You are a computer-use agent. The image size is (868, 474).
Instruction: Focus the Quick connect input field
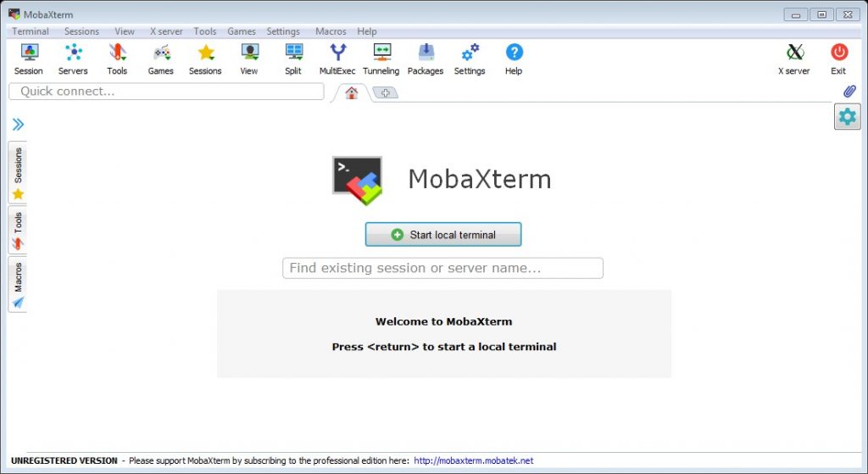coord(166,92)
